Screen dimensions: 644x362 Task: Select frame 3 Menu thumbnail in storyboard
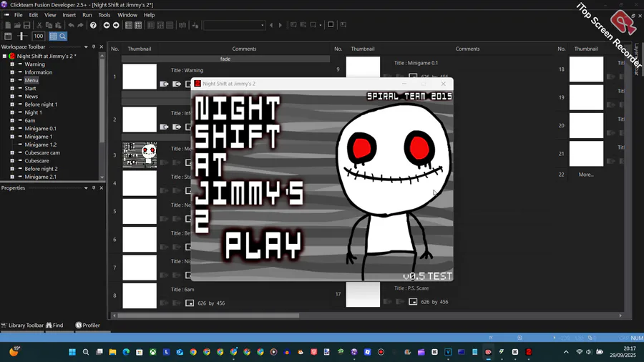(140, 155)
